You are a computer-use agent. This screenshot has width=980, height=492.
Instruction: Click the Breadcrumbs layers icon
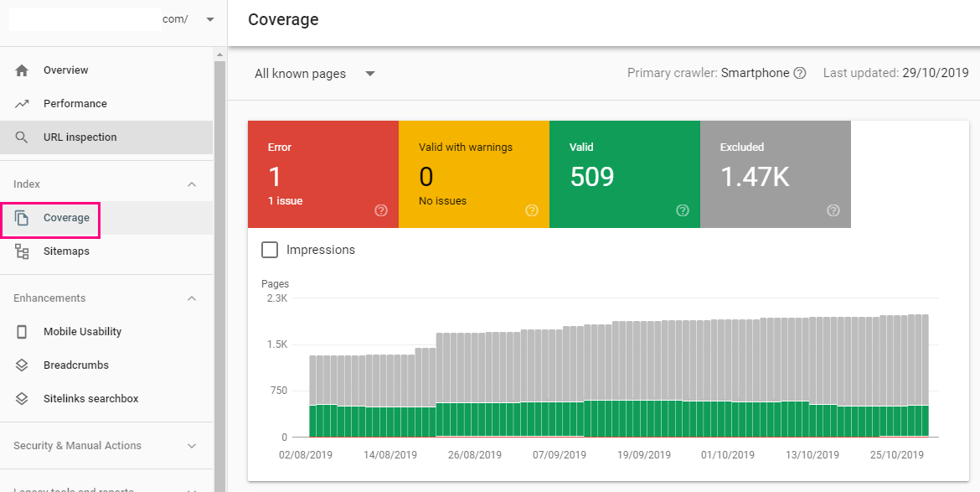coord(22,365)
